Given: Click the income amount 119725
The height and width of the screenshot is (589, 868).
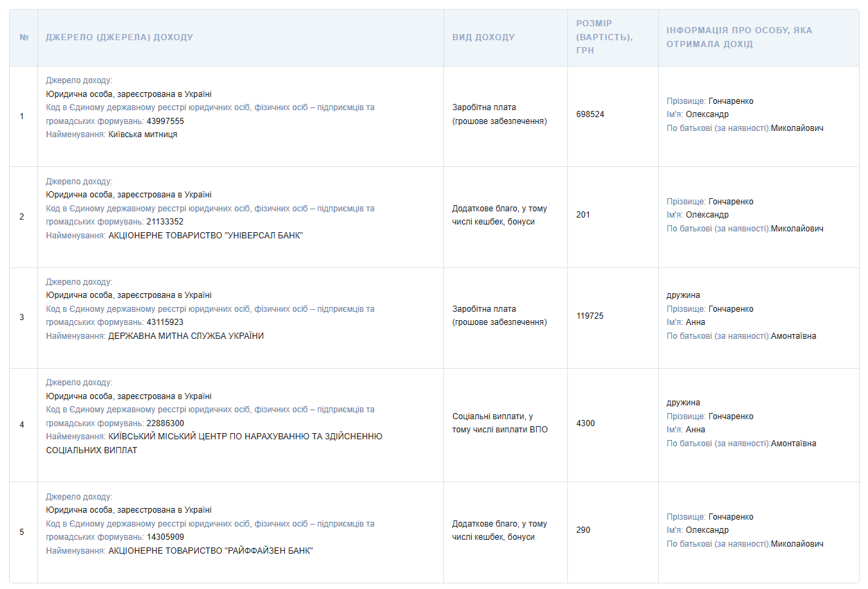Looking at the screenshot, I should (x=590, y=316).
